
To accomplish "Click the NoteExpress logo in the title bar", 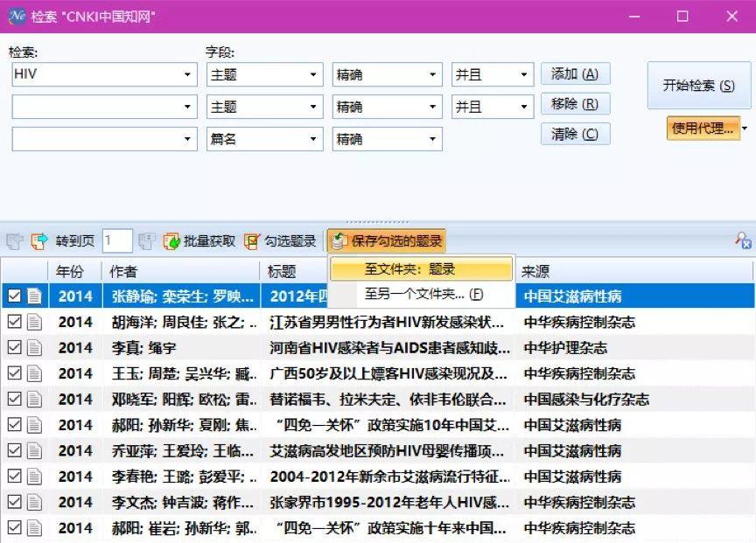I will (17, 16).
